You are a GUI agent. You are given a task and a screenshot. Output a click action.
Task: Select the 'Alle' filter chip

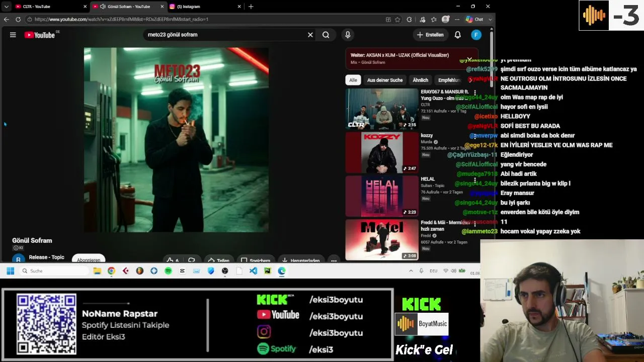(x=353, y=80)
